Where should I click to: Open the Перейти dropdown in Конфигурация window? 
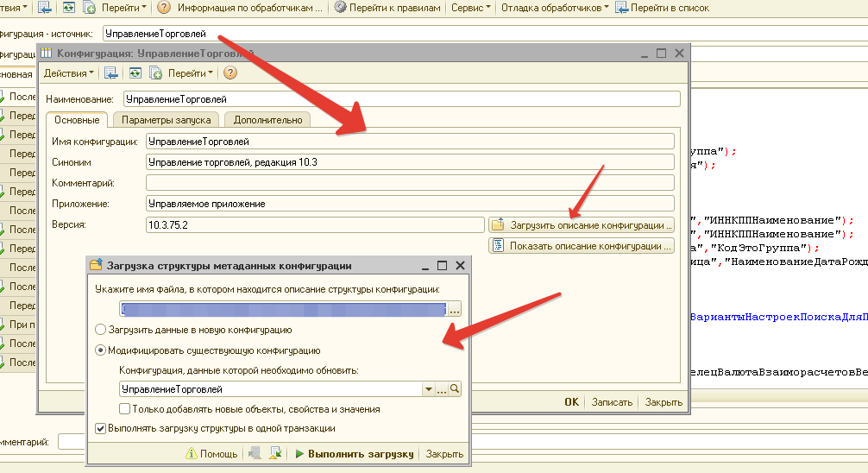click(x=191, y=73)
